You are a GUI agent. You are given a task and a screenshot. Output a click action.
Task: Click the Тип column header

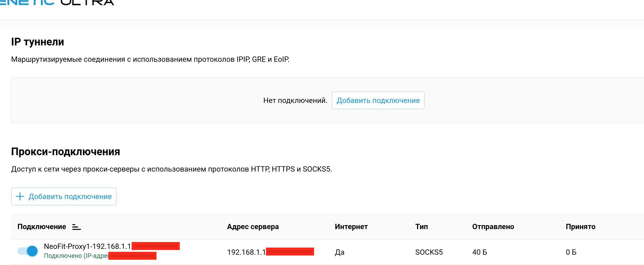tap(421, 227)
